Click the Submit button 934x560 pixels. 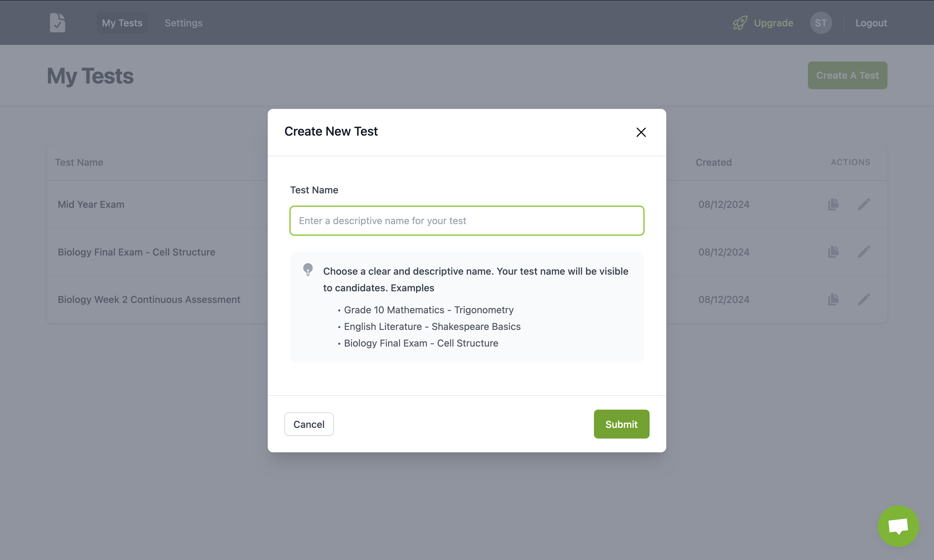621,424
